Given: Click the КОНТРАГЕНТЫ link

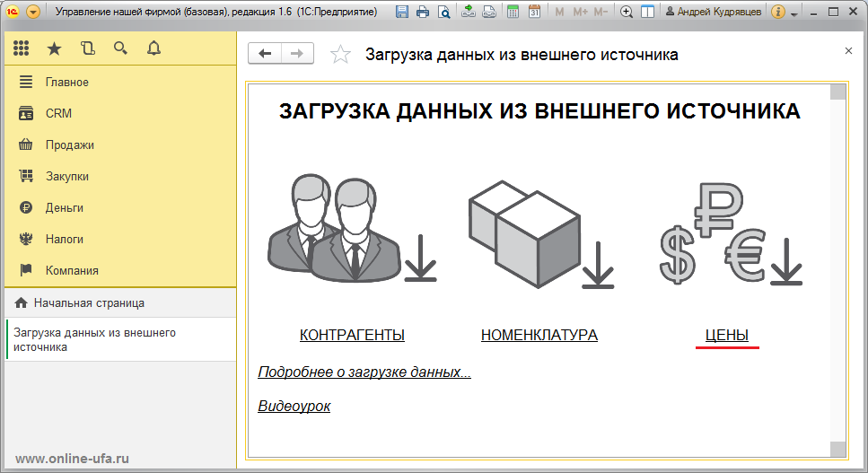Looking at the screenshot, I should 352,336.
